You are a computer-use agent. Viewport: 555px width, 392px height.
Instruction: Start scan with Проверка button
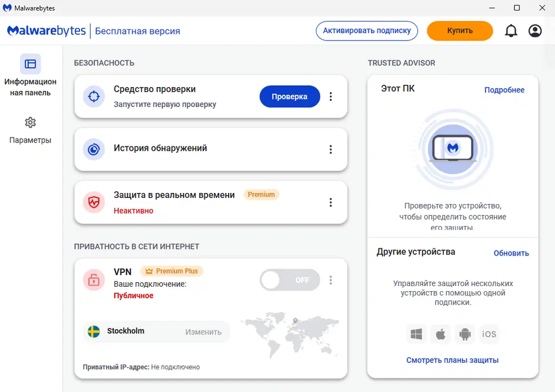pos(290,96)
